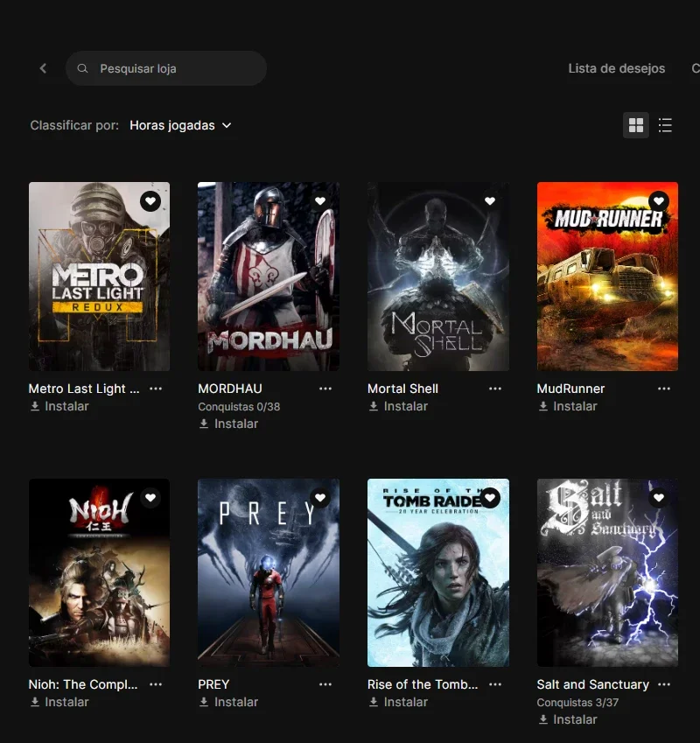The height and width of the screenshot is (743, 700).
Task: Open more options for Rise of the Tomb Raider
Action: coord(495,684)
